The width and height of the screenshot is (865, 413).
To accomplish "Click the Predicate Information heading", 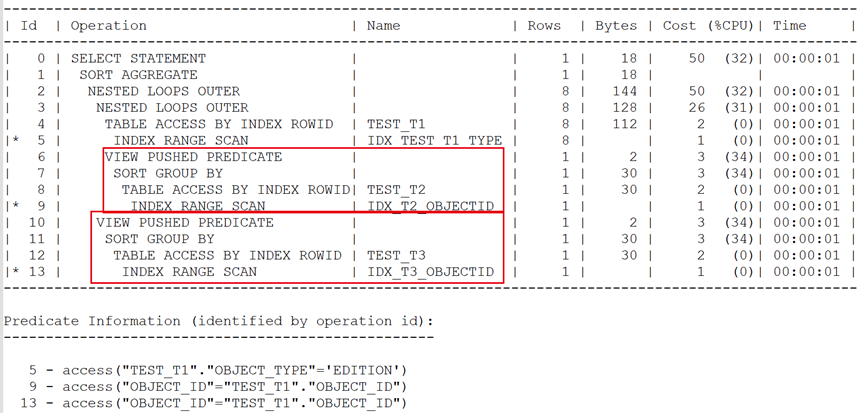I will (x=218, y=321).
